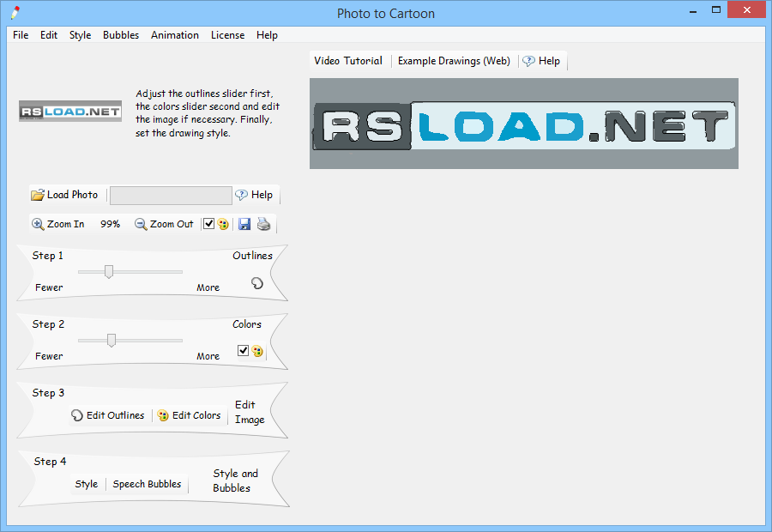772x532 pixels.
Task: Open the Bubbles menu
Action: point(121,35)
